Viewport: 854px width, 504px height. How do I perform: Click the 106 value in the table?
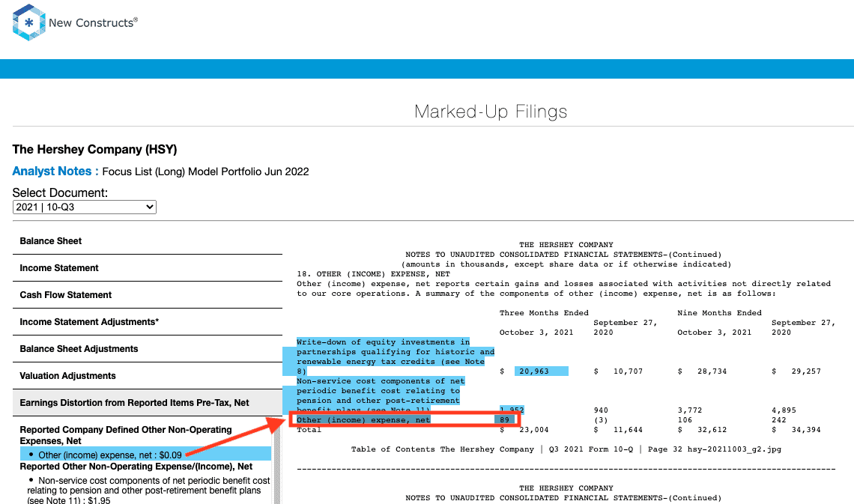[x=685, y=419]
